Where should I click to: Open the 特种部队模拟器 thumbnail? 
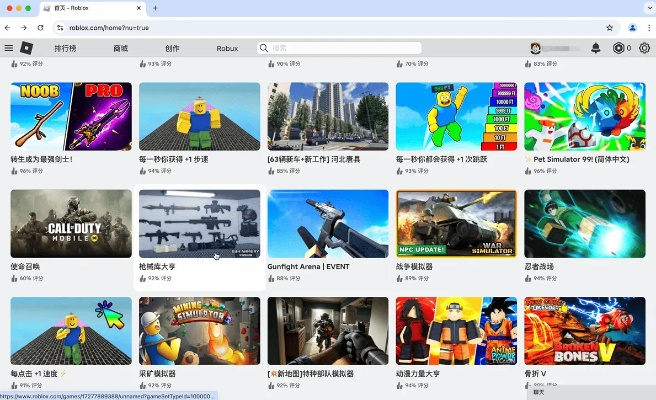point(328,331)
